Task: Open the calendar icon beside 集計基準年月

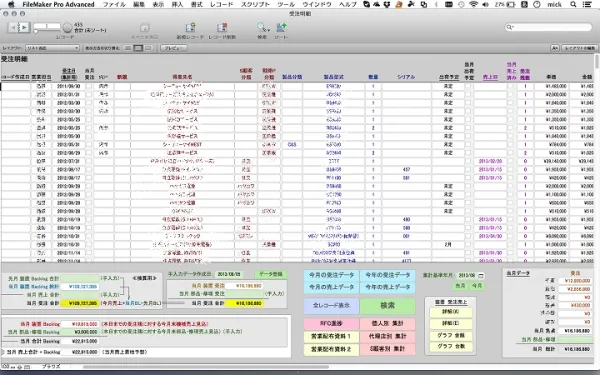Action: tap(481, 276)
